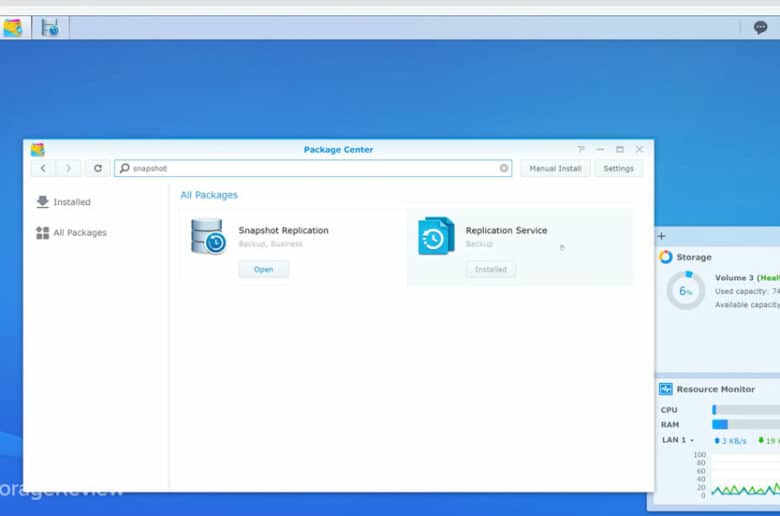This screenshot has width=780, height=516.
Task: Click the CPU usage bar
Action: point(746,410)
